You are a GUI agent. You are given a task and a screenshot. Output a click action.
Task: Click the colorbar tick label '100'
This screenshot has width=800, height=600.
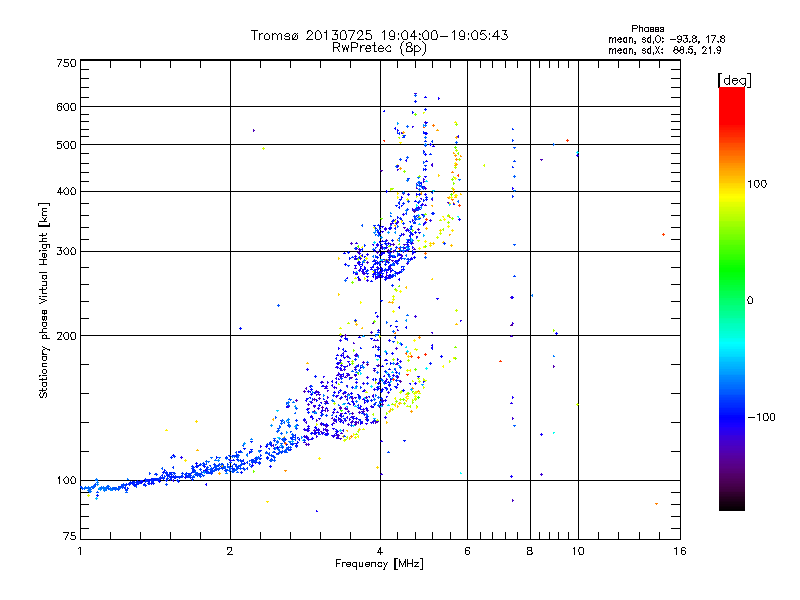(757, 184)
